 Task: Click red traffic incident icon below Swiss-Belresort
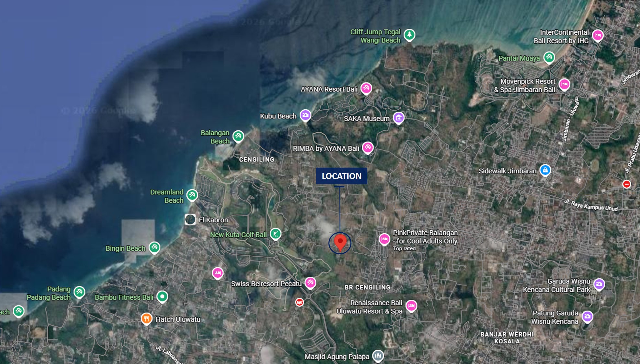(x=300, y=302)
